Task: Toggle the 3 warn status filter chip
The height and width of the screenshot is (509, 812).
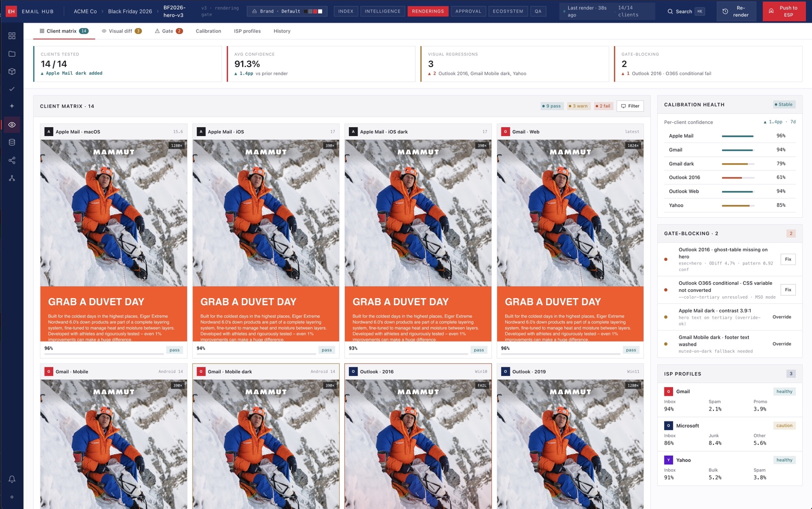Action: [x=578, y=106]
